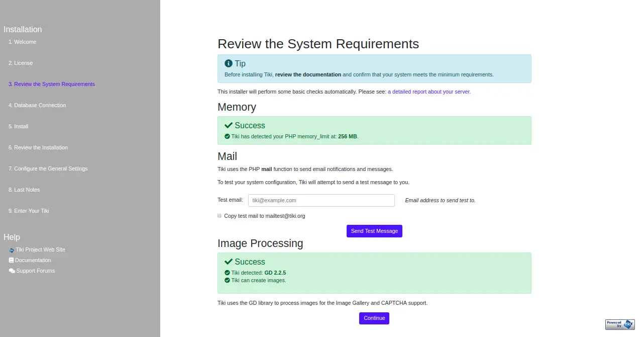Jump to step 4 Database Connection
This screenshot has height=337, width=644.
point(37,105)
